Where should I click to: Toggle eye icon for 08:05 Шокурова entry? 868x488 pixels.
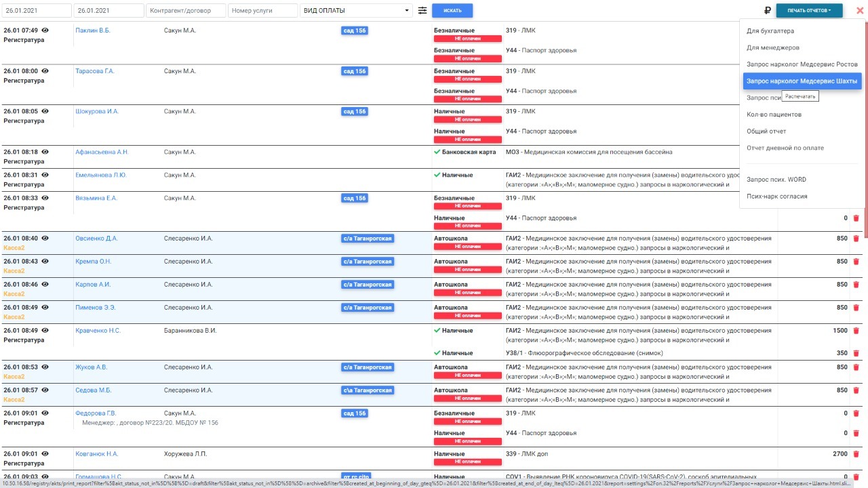click(x=45, y=111)
